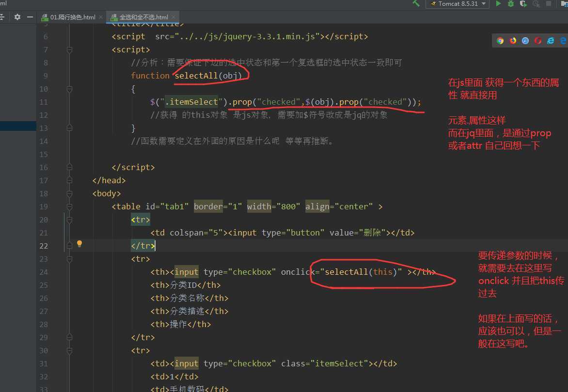Click collapse-all icon left of the gear
Viewport: 568px width, 392px height.
click(2, 17)
